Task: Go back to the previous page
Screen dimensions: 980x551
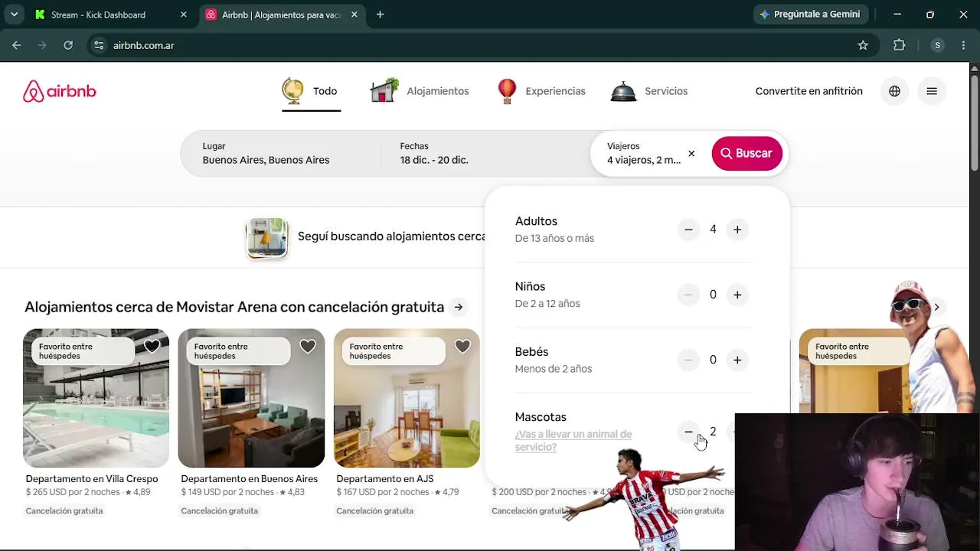Action: [x=17, y=45]
